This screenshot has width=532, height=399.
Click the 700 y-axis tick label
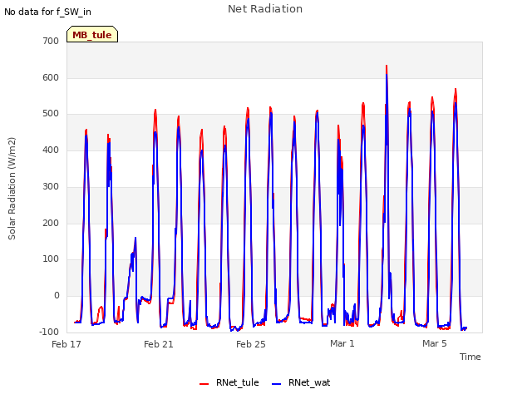click(51, 41)
